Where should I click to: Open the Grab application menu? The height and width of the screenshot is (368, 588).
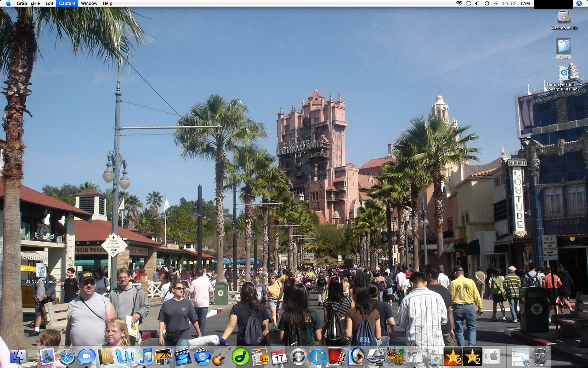pyautogui.click(x=22, y=3)
